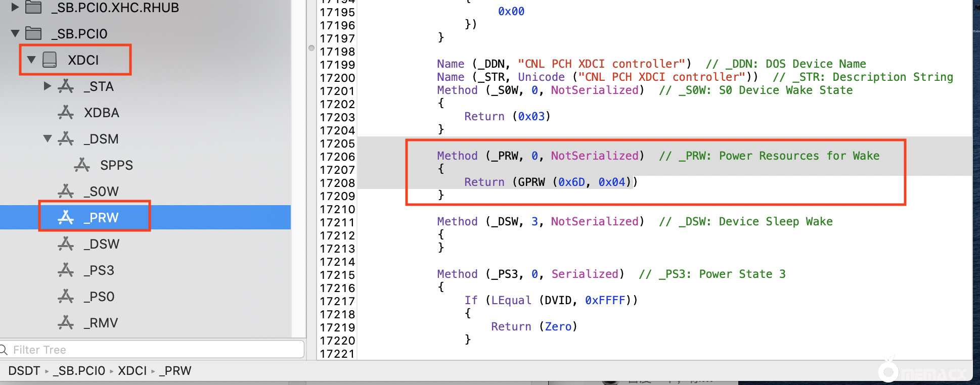The image size is (980, 385).
Task: Click XDCI in the breadcrumb path
Action: [x=132, y=371]
